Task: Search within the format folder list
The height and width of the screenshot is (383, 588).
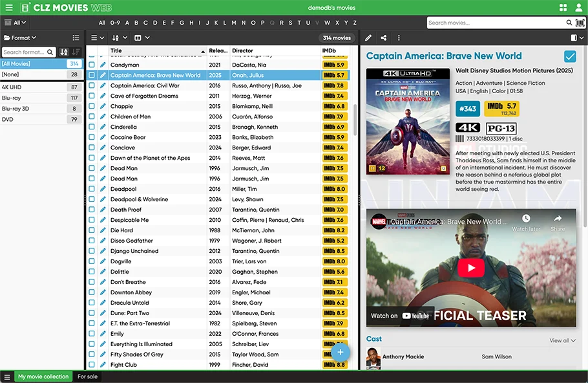Action: click(x=50, y=52)
